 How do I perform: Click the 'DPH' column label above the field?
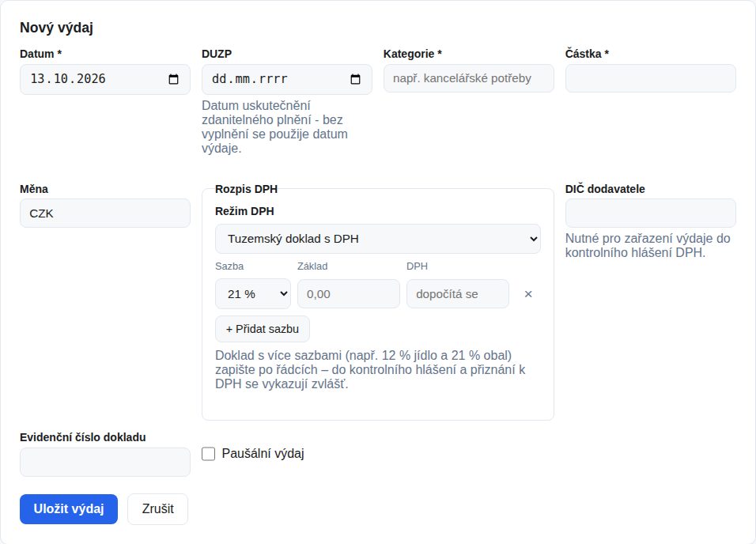417,266
